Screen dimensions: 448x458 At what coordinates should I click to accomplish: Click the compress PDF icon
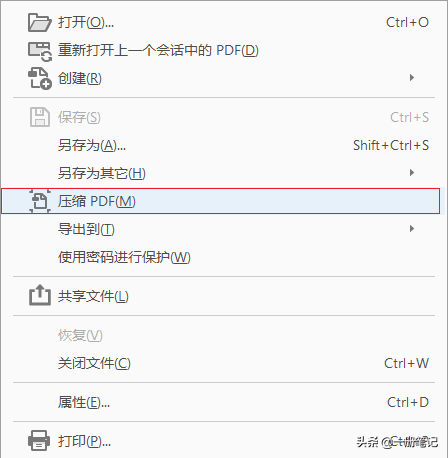40,201
